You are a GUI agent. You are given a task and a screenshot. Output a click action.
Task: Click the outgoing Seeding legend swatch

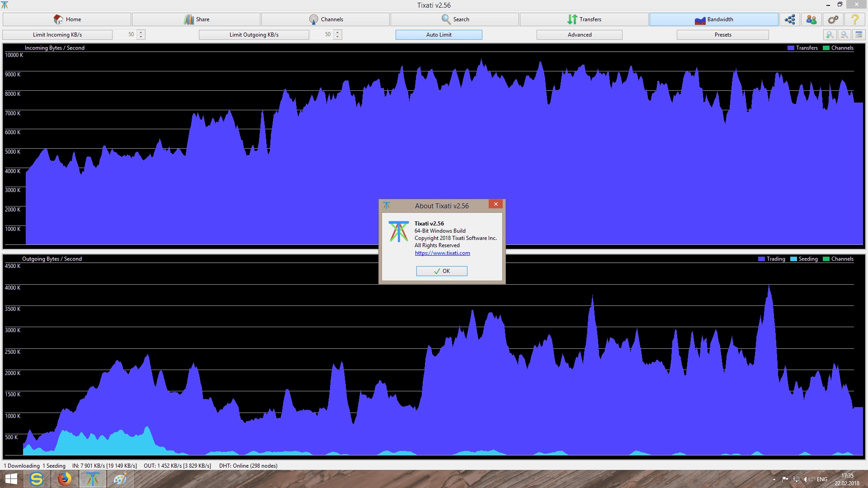tap(793, 259)
